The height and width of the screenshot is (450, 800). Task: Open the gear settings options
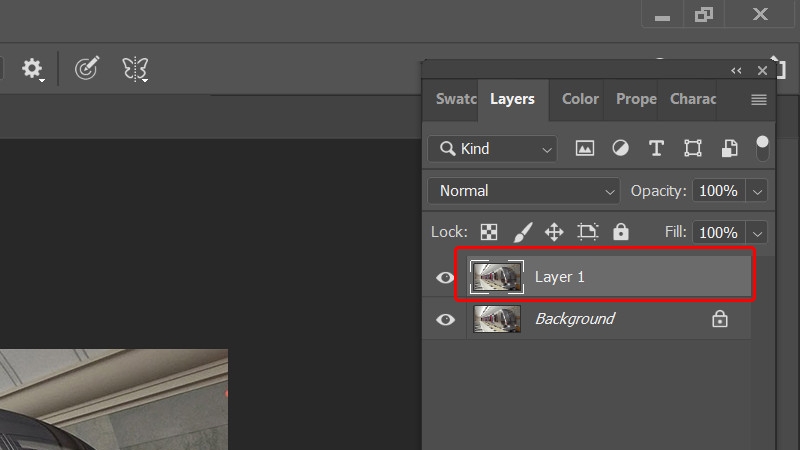[x=32, y=69]
